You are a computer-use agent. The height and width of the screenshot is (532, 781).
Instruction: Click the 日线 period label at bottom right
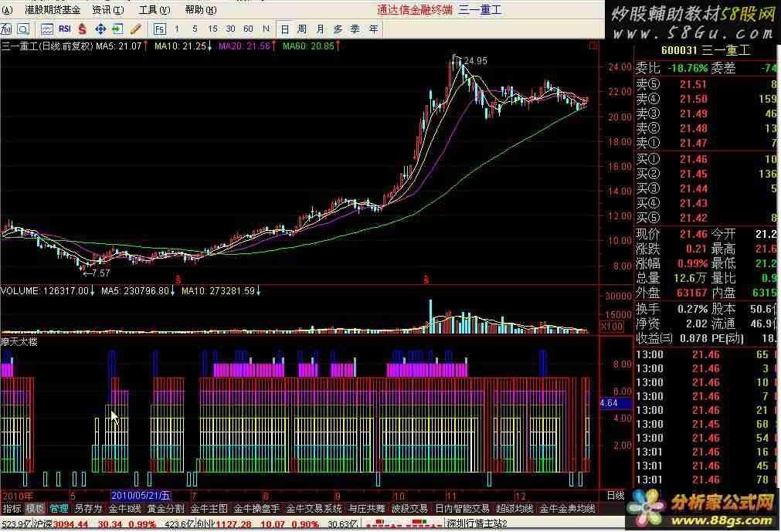tap(616, 495)
